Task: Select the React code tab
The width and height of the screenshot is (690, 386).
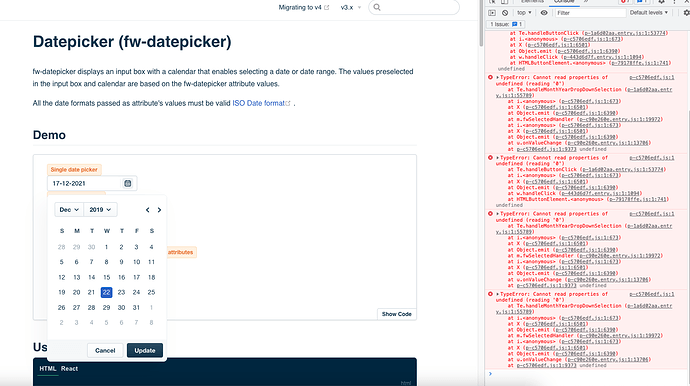Action: pos(70,369)
